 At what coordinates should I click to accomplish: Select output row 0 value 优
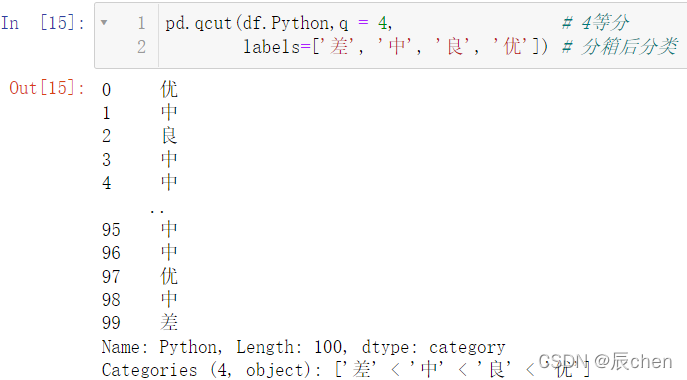(x=169, y=89)
